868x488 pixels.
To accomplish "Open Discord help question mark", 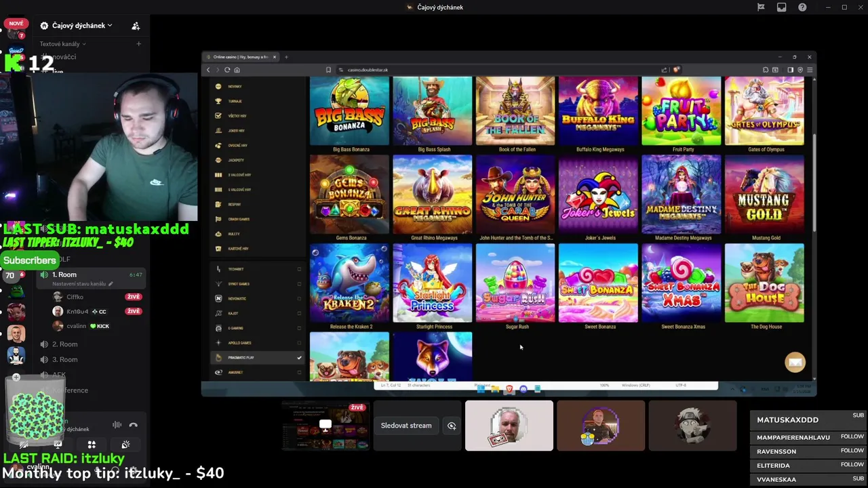I will (802, 7).
